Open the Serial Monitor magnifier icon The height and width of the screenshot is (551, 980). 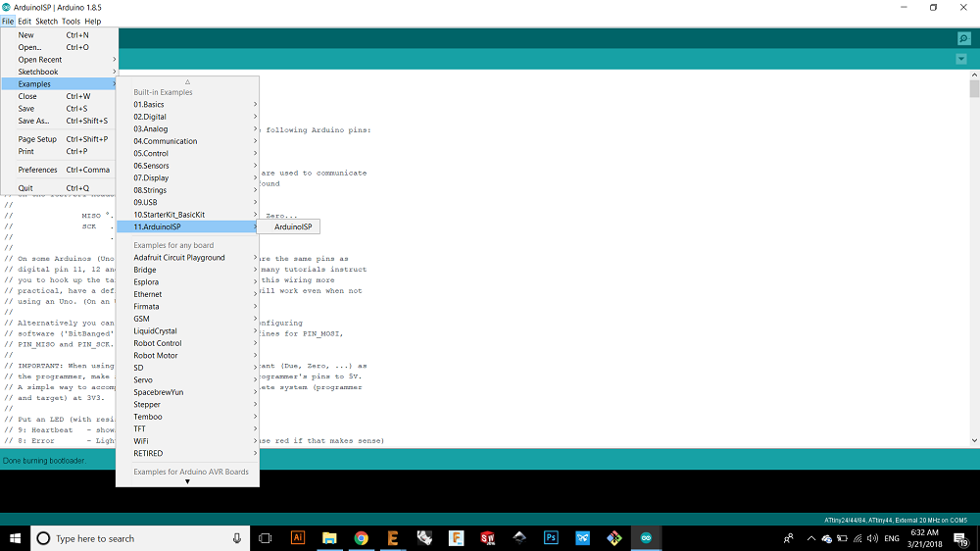(x=963, y=39)
